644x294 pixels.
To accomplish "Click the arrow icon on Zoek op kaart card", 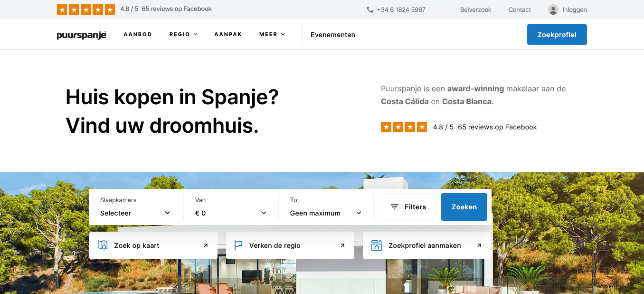I will coord(206,245).
